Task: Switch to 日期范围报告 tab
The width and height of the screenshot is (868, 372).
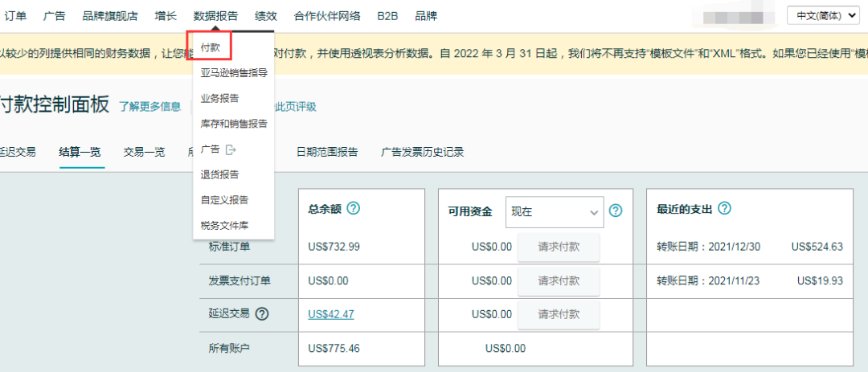Action: [326, 152]
